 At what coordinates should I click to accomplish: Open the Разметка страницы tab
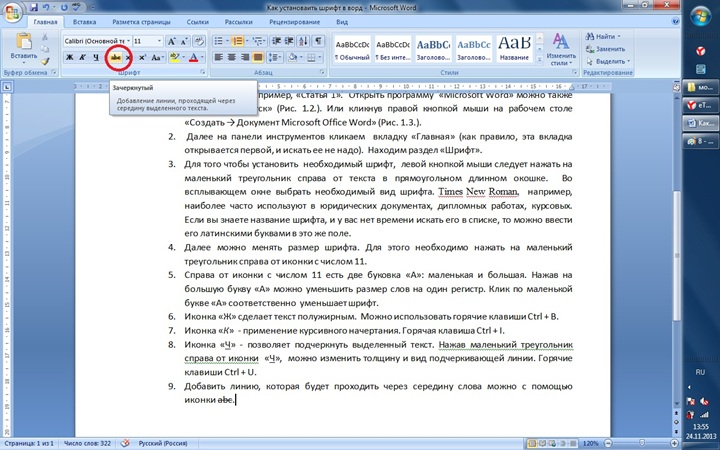(141, 22)
